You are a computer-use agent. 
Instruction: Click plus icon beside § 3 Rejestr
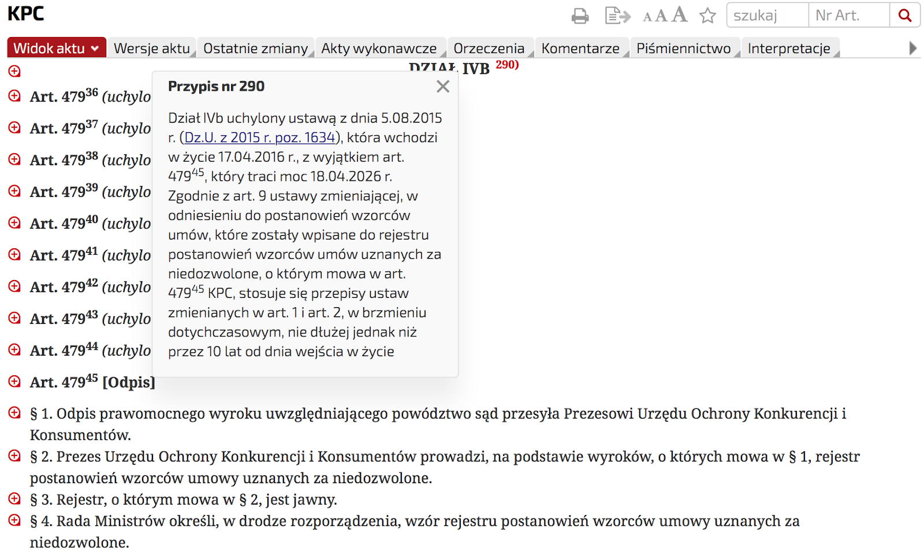14,499
